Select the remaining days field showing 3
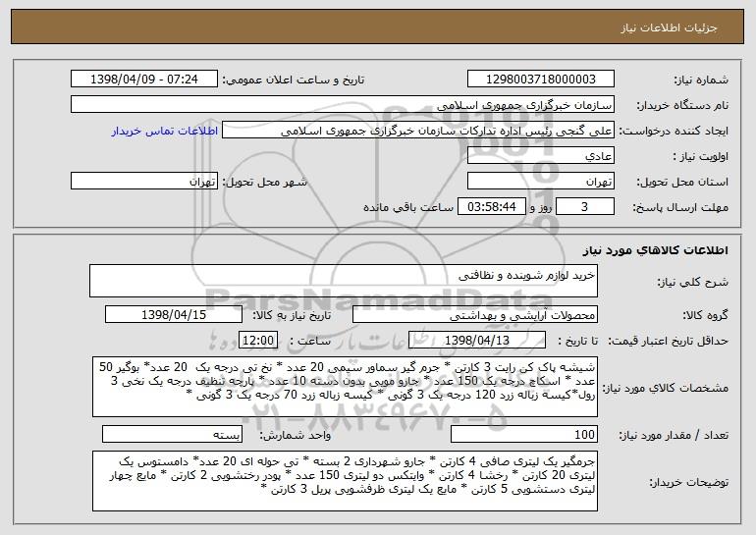 pos(585,206)
